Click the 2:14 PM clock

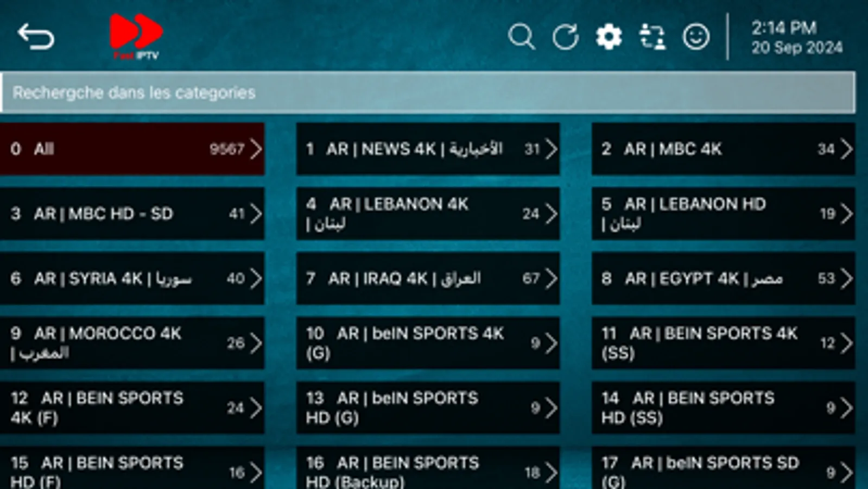tap(784, 28)
